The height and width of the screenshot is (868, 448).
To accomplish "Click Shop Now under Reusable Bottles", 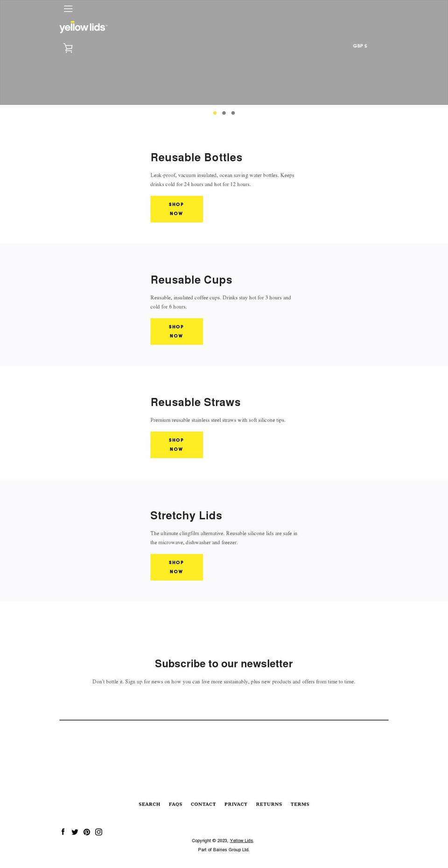I will pos(176,209).
